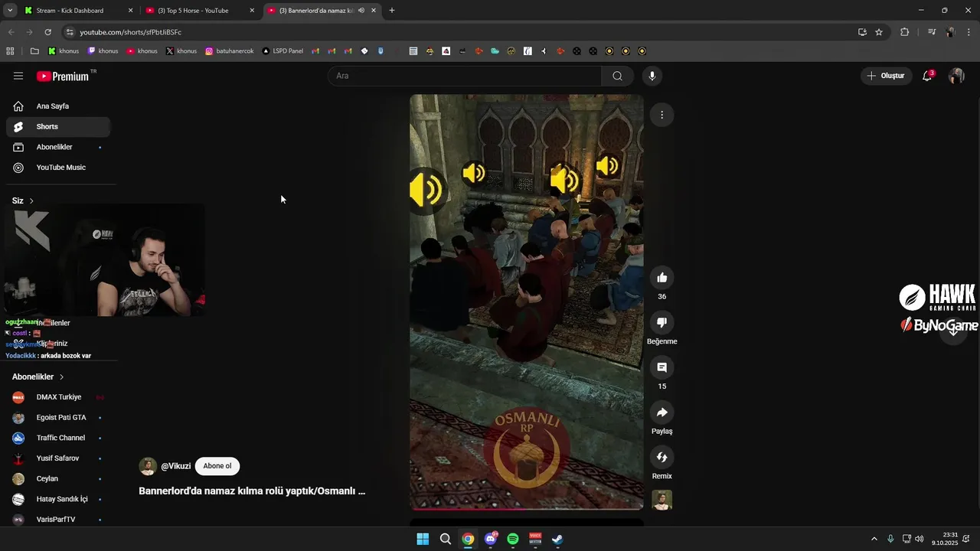Open the media controls icon
This screenshot has width=980, height=551.
pyautogui.click(x=932, y=32)
